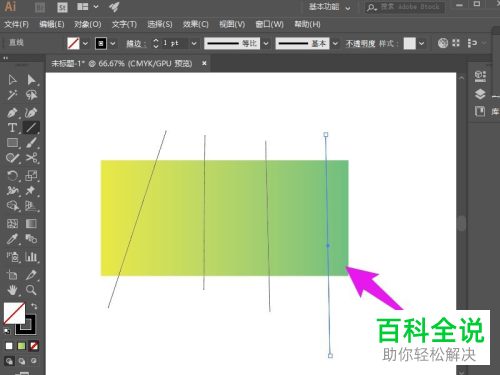Open stroke weight dropdown arrow
The image size is (500, 375).
click(194, 43)
